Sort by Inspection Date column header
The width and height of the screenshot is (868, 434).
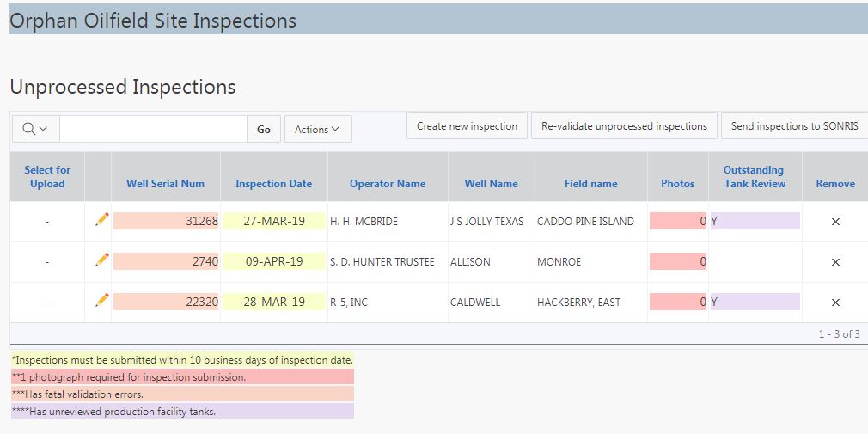(x=273, y=184)
